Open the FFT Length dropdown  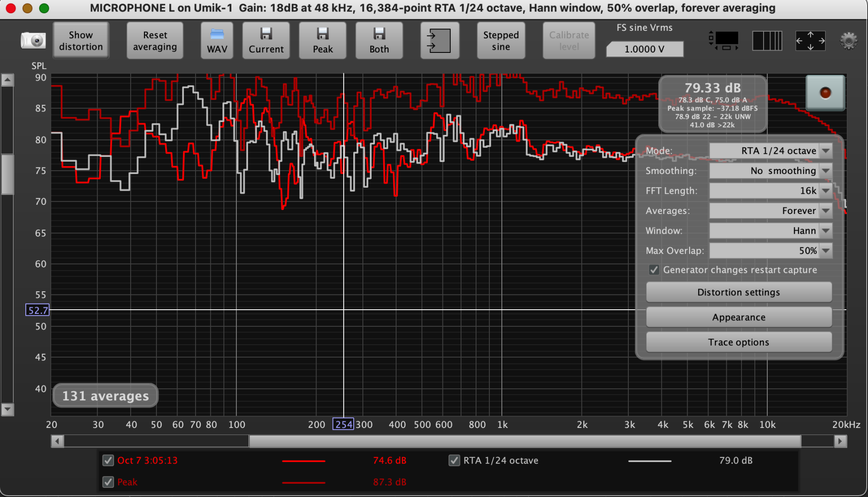770,191
